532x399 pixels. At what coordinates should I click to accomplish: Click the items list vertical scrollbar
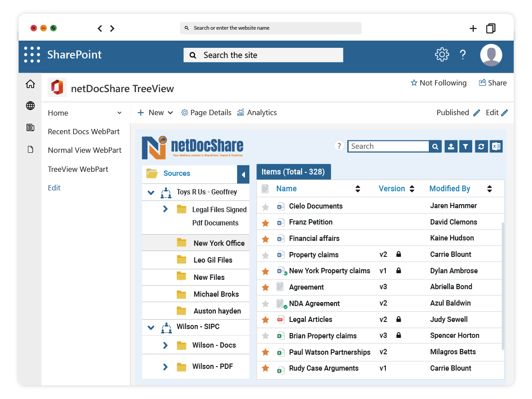tap(502, 286)
